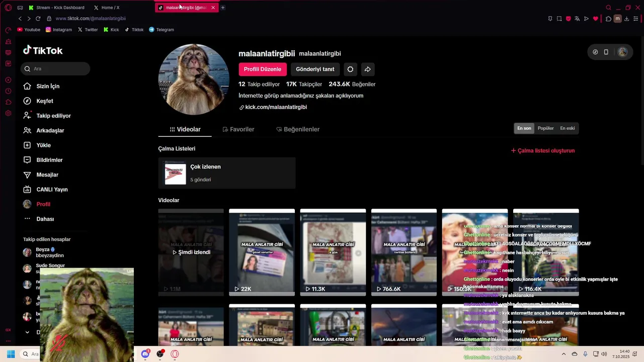
Task: Switch to Stream - Kick Dashboard tab
Action: pyautogui.click(x=56, y=8)
